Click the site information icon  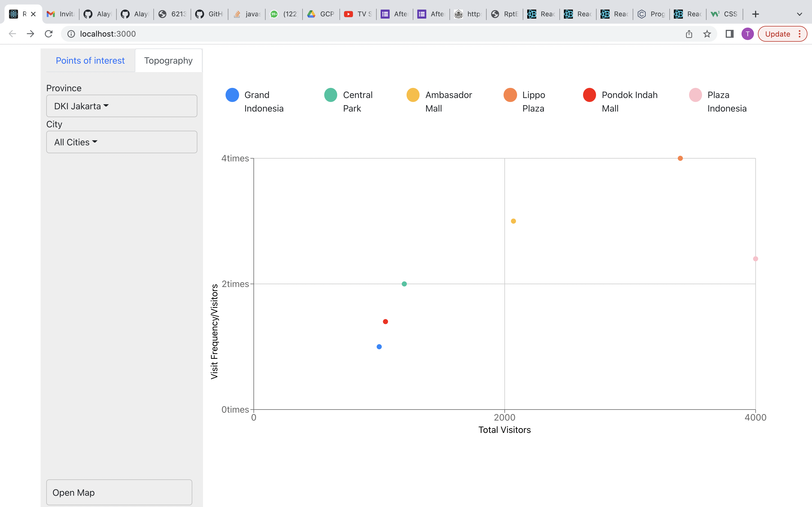coord(71,34)
